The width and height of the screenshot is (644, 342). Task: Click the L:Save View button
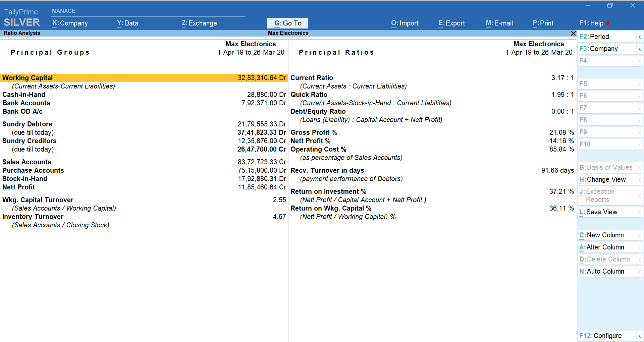[607, 212]
